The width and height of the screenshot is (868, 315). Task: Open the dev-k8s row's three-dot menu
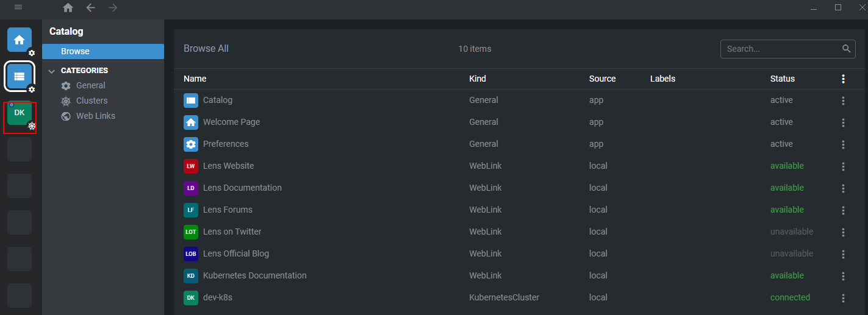[x=844, y=298]
